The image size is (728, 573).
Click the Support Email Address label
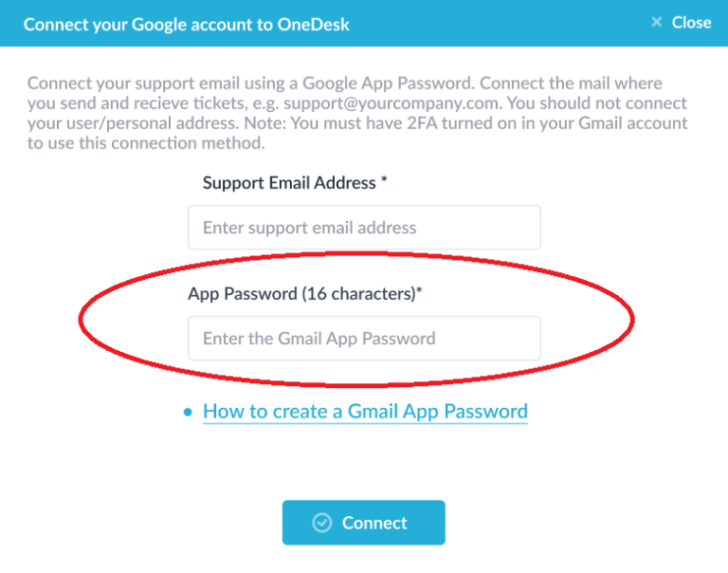point(290,183)
